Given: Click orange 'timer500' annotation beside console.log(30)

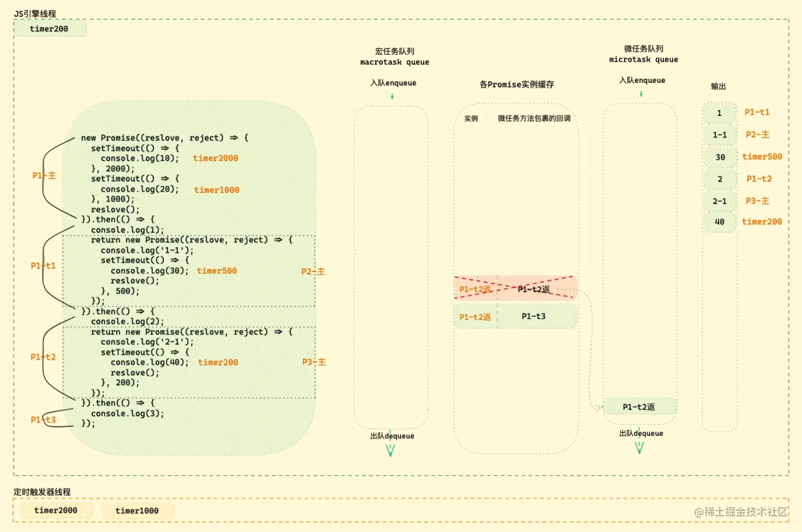Looking at the screenshot, I should [217, 270].
